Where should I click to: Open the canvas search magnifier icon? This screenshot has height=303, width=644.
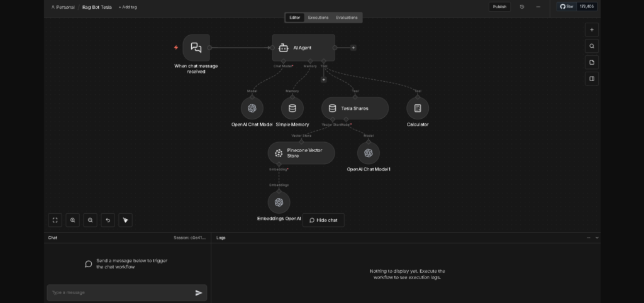coord(591,46)
